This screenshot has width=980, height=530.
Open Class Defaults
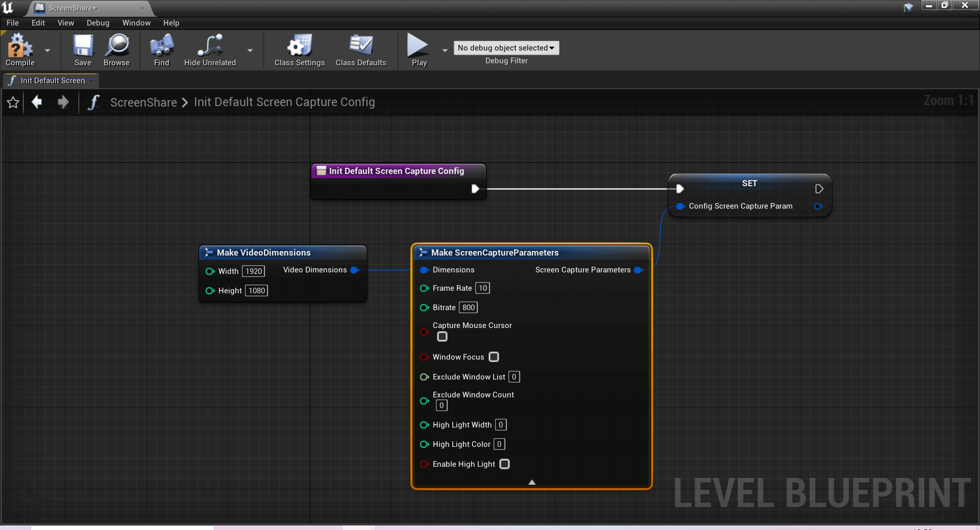[x=361, y=50]
